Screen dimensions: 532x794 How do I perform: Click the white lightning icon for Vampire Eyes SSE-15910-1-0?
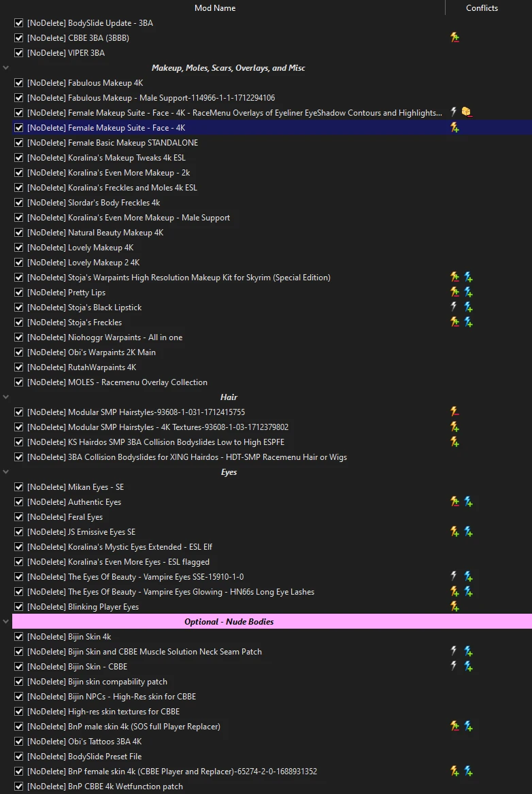(x=454, y=576)
